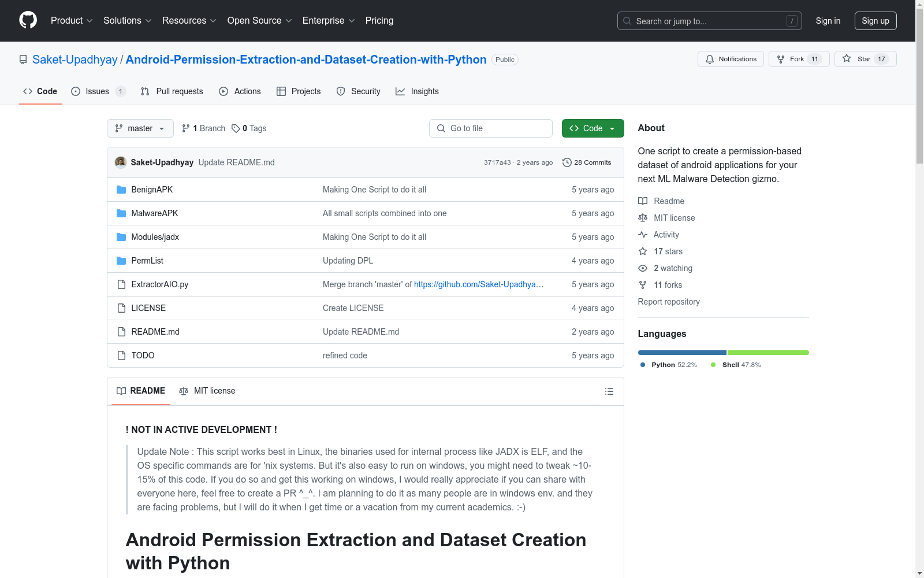
Task: Click the green Shell language bar segment
Action: click(768, 353)
